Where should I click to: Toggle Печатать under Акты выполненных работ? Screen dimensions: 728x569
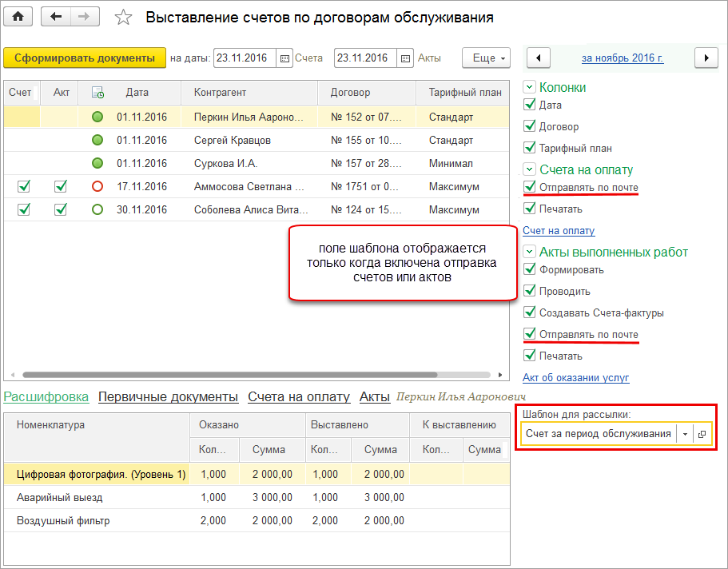tap(529, 356)
